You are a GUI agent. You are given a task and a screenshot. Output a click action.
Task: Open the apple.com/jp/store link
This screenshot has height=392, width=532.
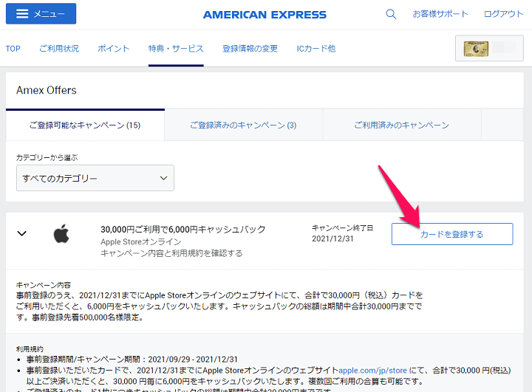point(372,371)
